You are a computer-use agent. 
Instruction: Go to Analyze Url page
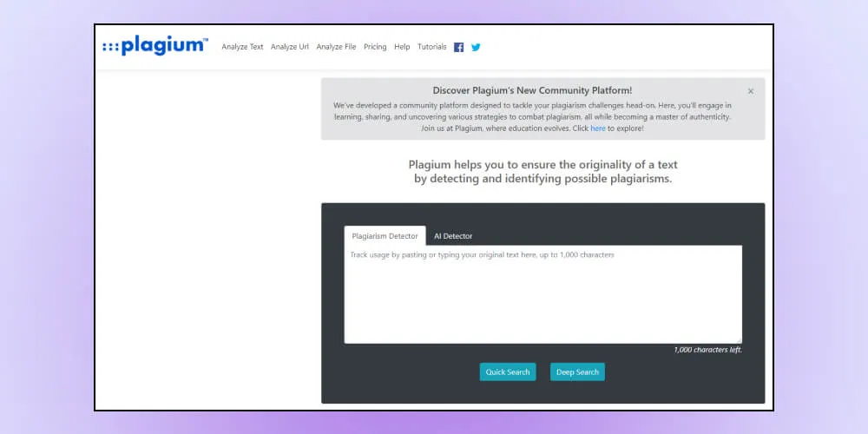[x=290, y=47]
